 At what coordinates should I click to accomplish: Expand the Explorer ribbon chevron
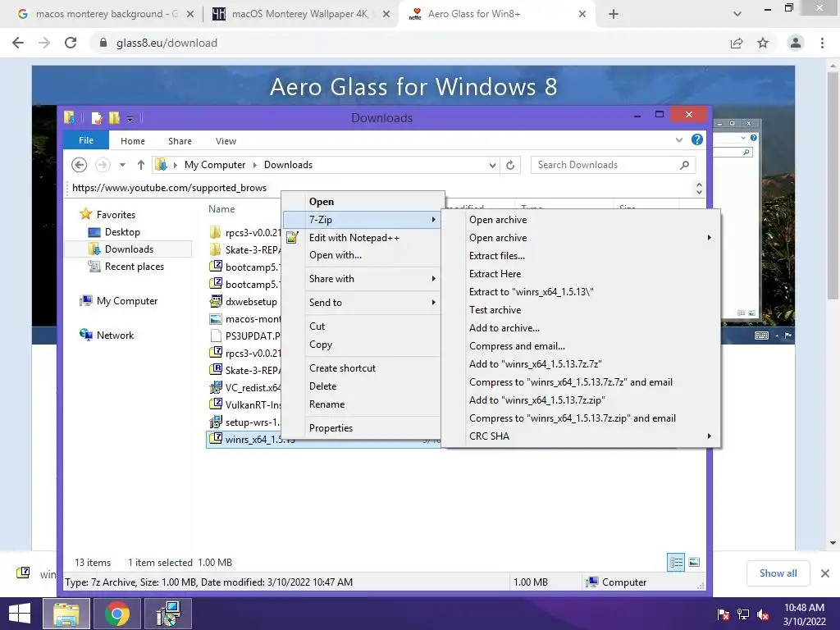pos(678,139)
